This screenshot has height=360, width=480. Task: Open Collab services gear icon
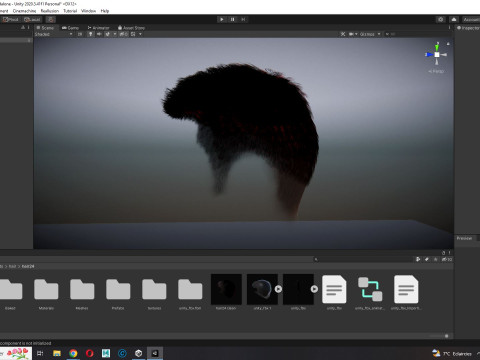441,19
